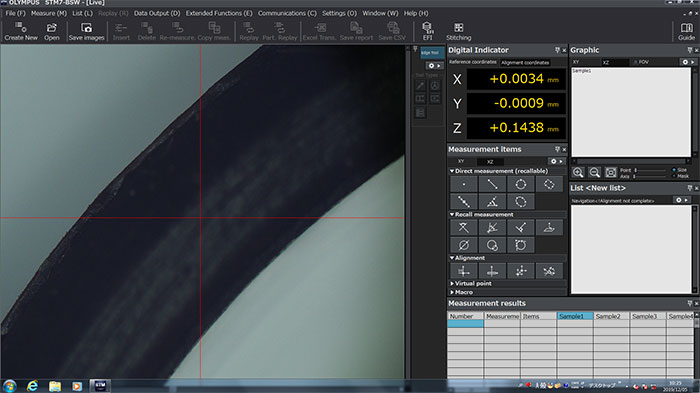This screenshot has width=700, height=393.
Task: Open the Measure (M) menu
Action: [x=49, y=13]
